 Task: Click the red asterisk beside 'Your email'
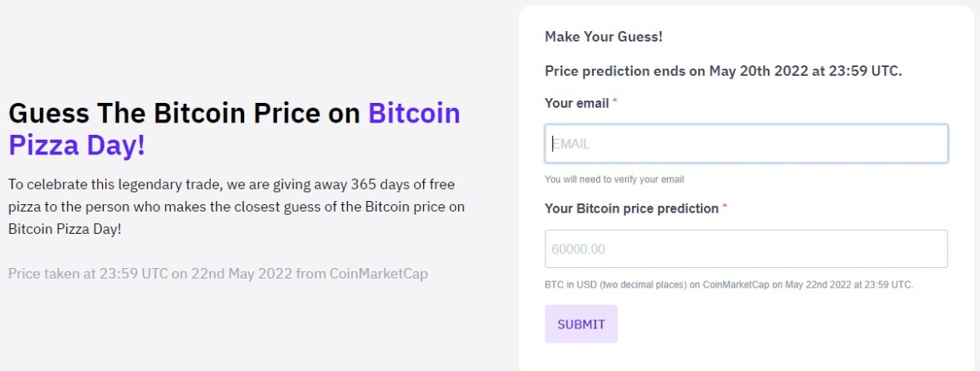615,103
